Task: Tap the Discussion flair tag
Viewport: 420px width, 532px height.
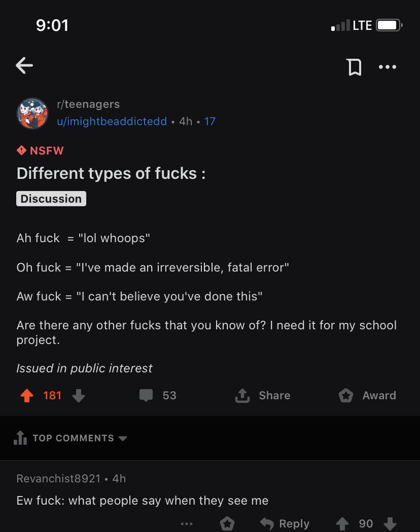Action: [x=51, y=199]
